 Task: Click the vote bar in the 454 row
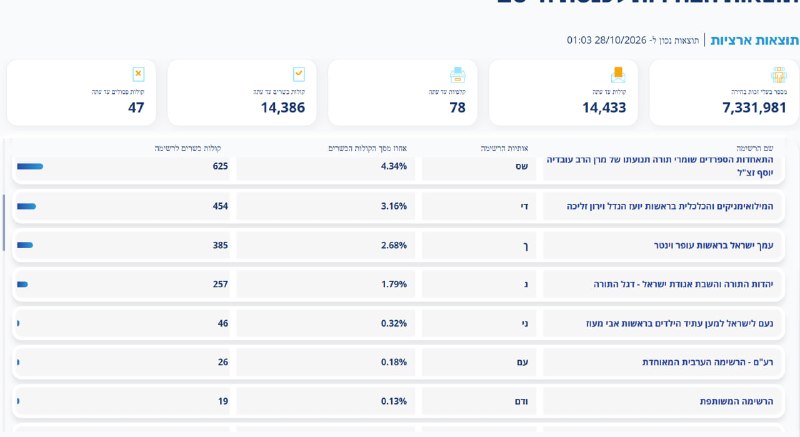coord(27,206)
